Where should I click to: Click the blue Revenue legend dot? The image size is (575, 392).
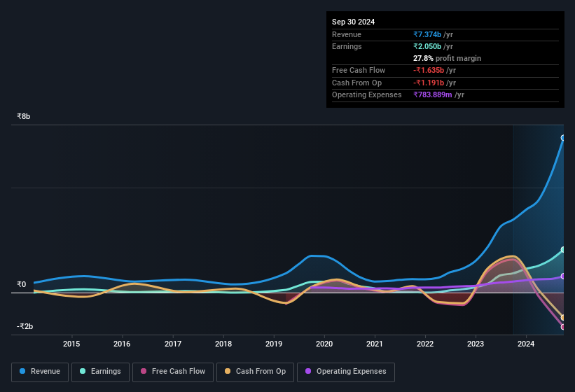click(x=22, y=371)
